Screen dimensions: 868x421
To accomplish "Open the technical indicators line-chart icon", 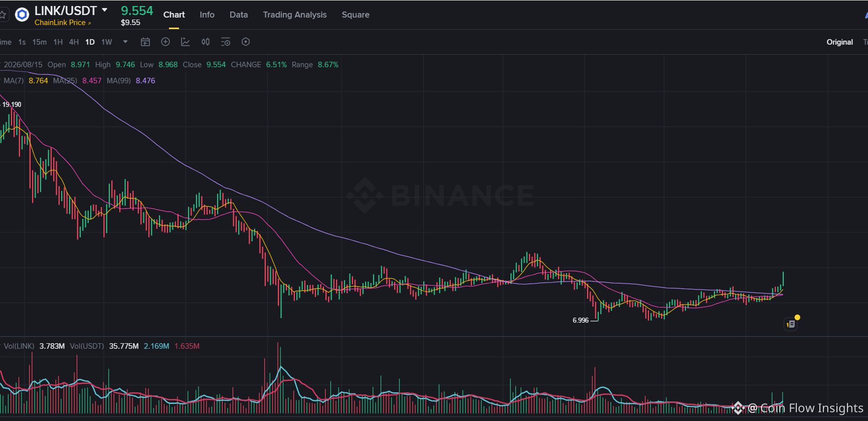I will pos(186,42).
